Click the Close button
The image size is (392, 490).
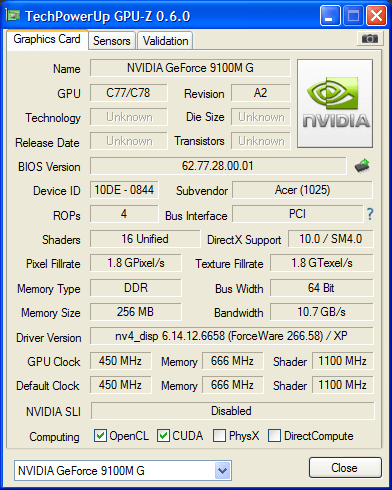pos(345,468)
